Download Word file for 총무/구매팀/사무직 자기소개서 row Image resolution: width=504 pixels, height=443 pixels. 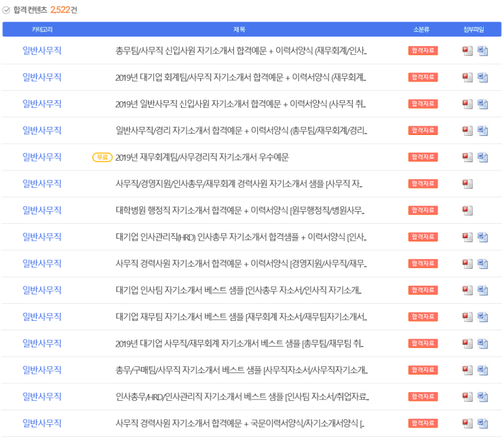(482, 370)
